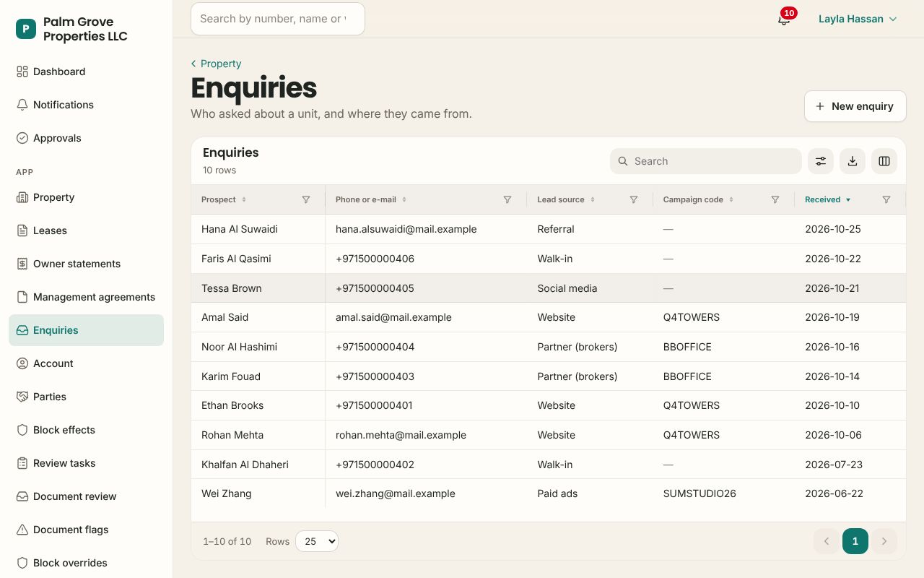Go to Parties in sidebar
This screenshot has height=578, width=924.
click(87, 397)
